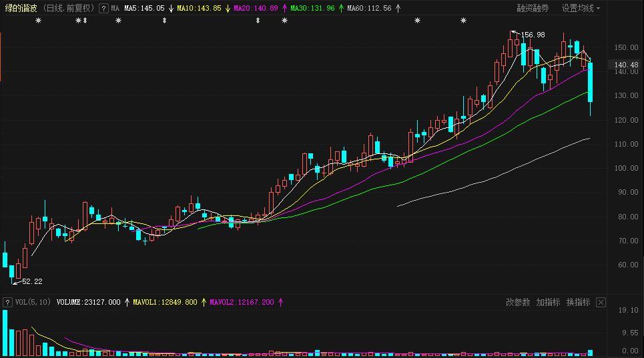This screenshot has width=644, height=358.
Task: Click the 改参数 button
Action: tap(518, 302)
